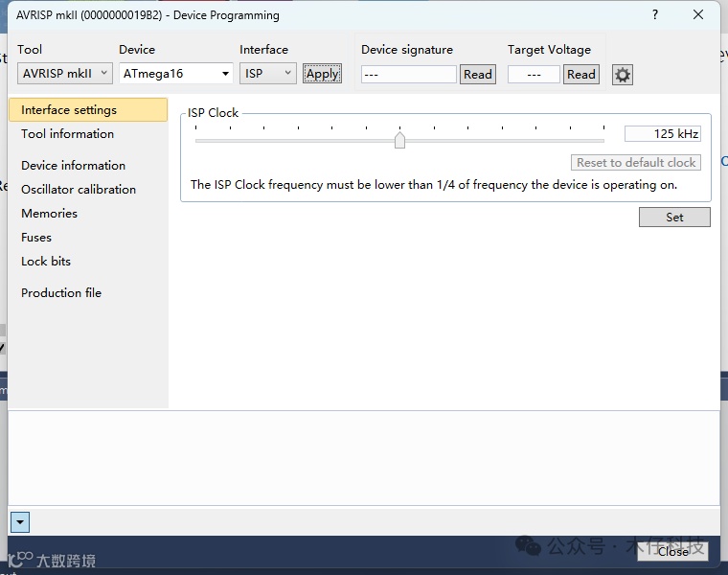
Task: Open the Tool dropdown showing AVRISP mkII
Action: coord(64,74)
